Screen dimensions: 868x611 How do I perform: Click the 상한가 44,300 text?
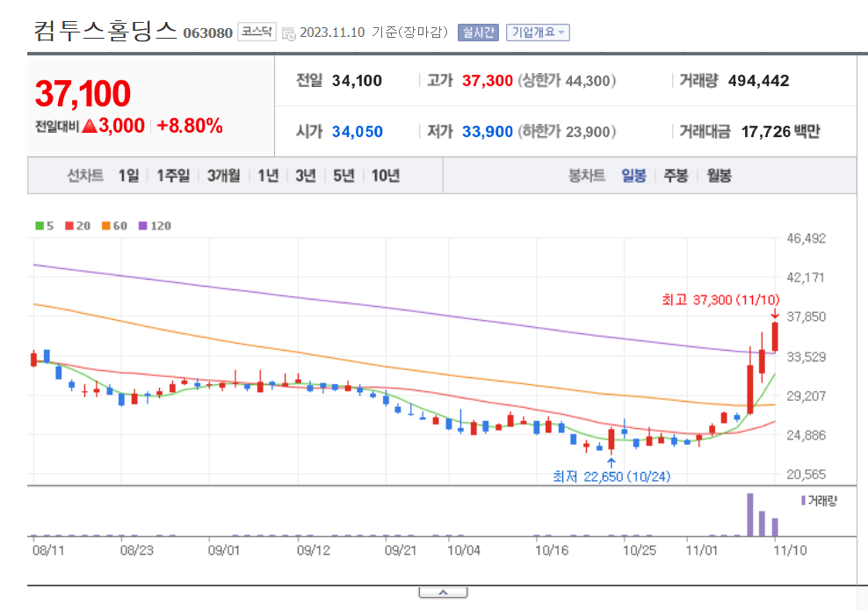pos(567,81)
